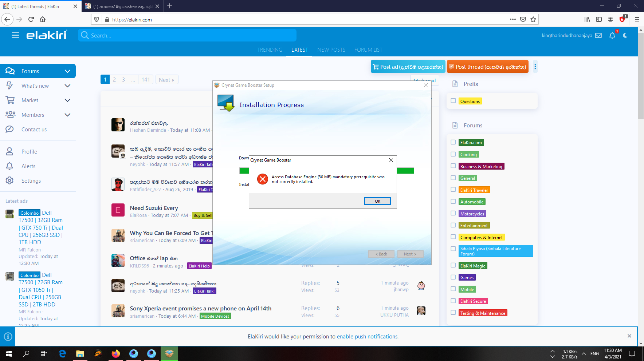Click Post thread button
The width and height of the screenshot is (644, 361).
point(488,67)
